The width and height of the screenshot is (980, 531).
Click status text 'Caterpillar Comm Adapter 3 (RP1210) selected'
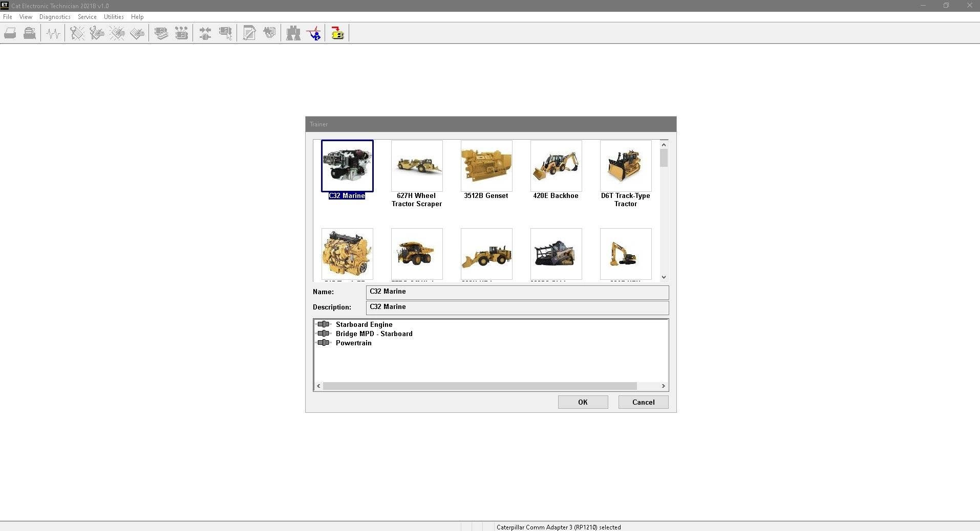(559, 527)
